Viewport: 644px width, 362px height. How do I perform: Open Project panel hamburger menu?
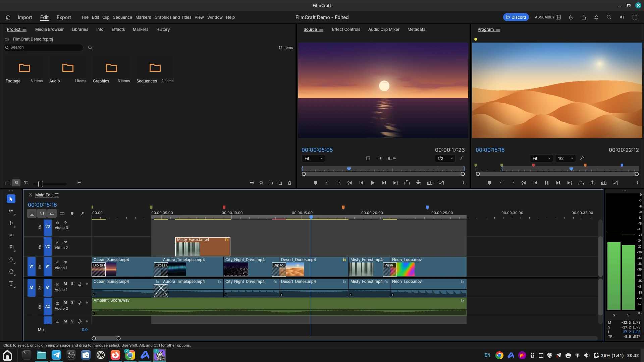(x=24, y=29)
